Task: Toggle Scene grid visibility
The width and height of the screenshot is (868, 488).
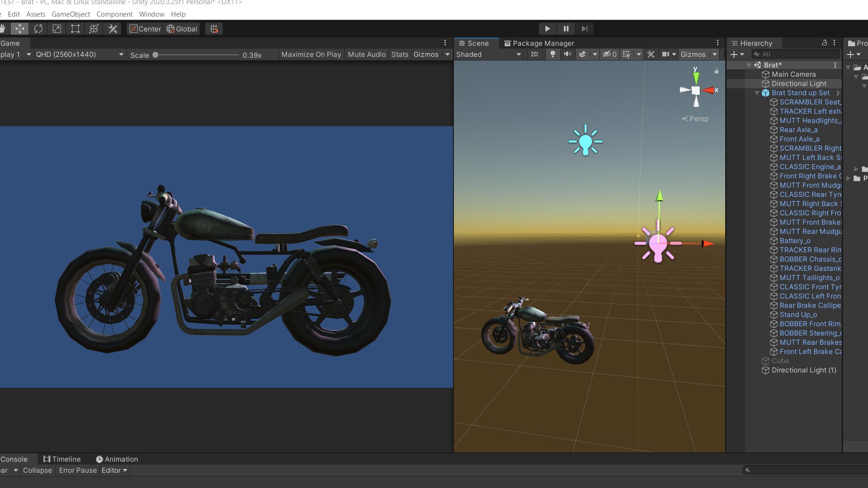Action: point(626,54)
